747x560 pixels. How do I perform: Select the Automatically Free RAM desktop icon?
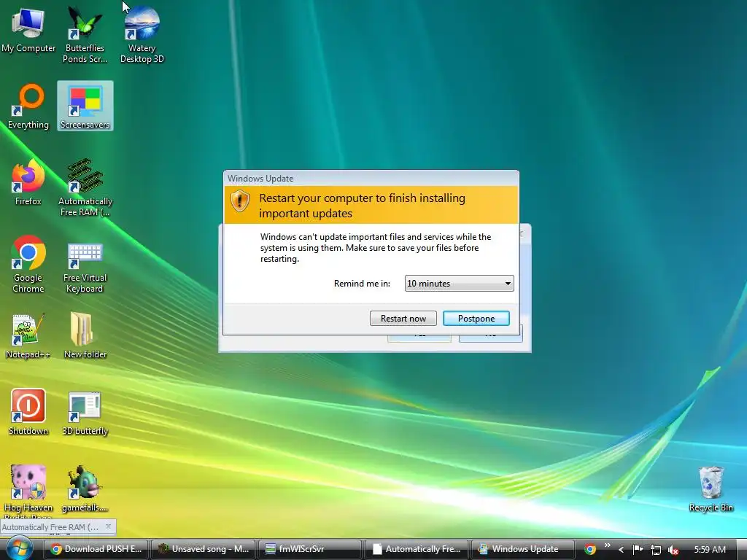tap(85, 187)
